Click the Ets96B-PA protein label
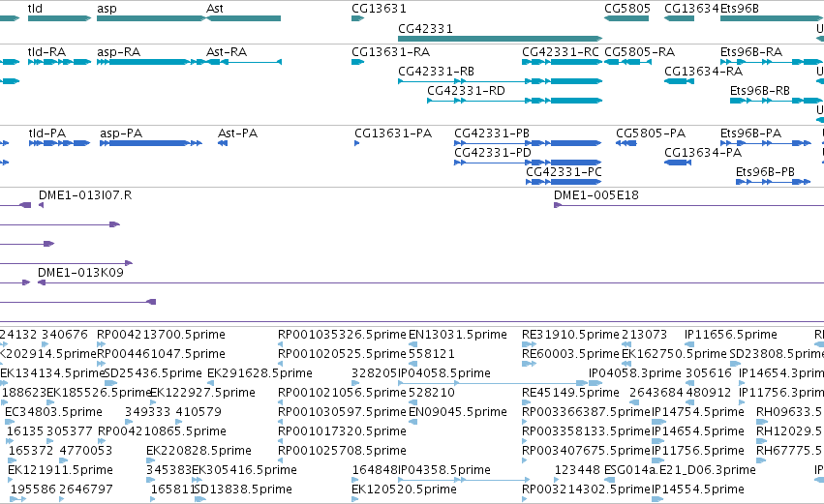The height and width of the screenshot is (504, 824). (x=750, y=133)
